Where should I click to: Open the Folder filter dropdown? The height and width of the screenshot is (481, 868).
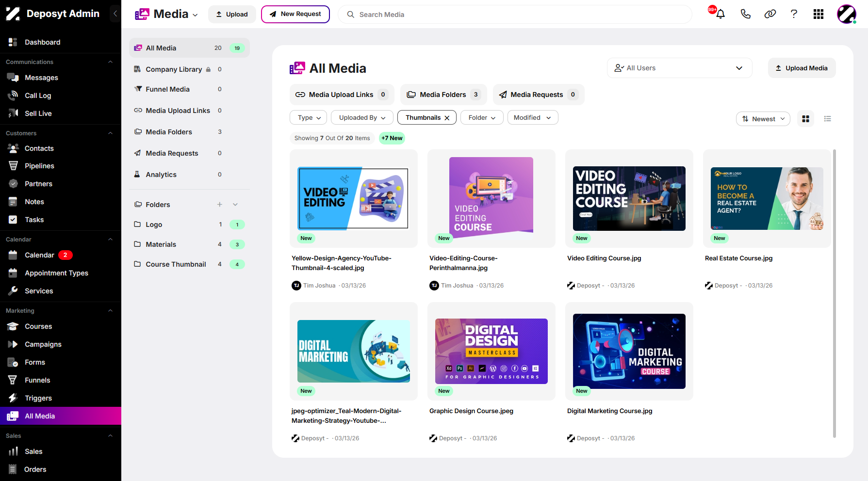pyautogui.click(x=482, y=118)
